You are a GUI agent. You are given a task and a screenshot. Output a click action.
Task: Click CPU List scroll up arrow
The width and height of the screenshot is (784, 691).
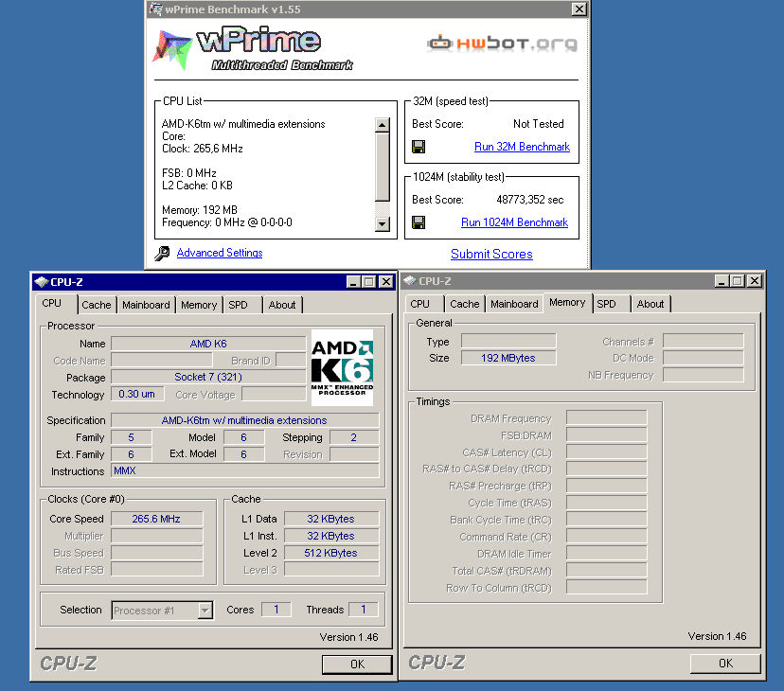click(383, 125)
